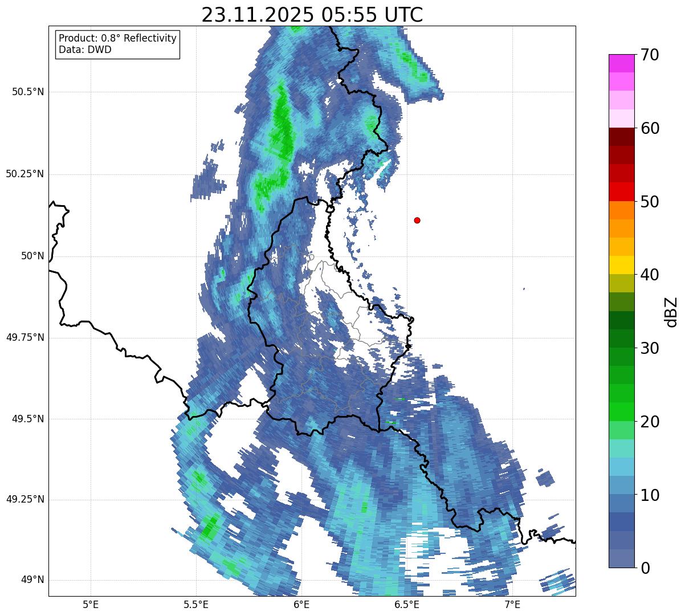The height and width of the screenshot is (616, 685).
Task: Select the 50.25°N latitude label
Action: click(x=25, y=174)
